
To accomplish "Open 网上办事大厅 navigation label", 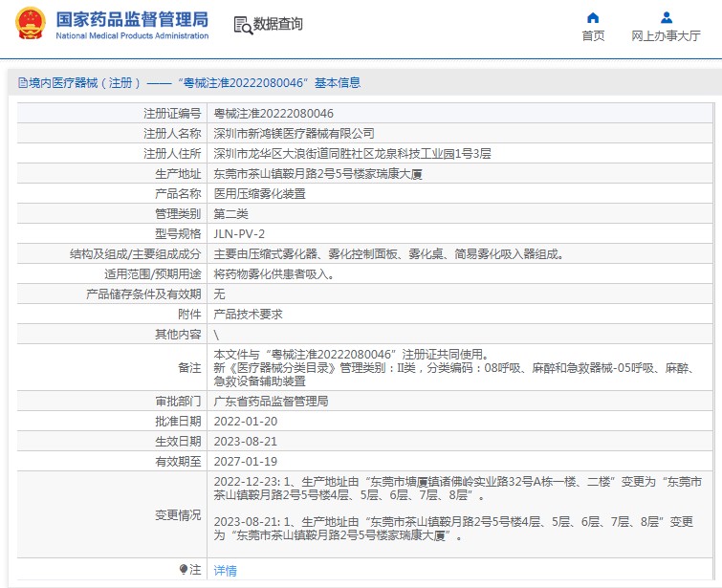I will click(667, 36).
